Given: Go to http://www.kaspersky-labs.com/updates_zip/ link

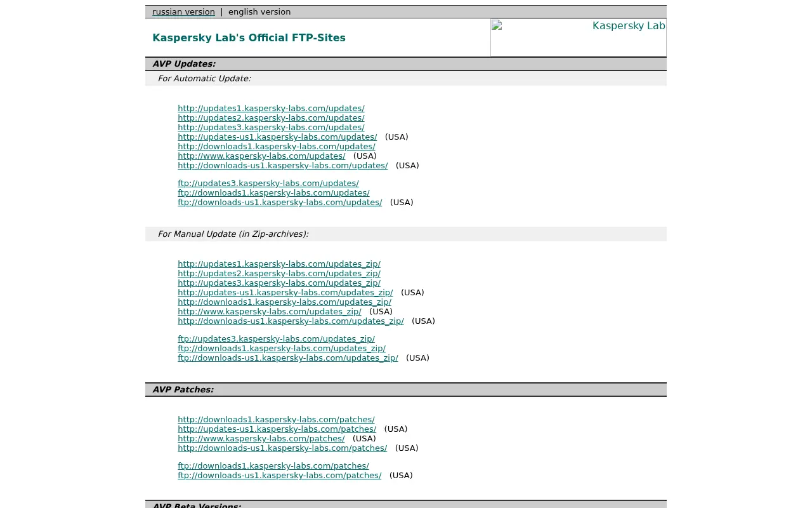Looking at the screenshot, I should [270, 312].
